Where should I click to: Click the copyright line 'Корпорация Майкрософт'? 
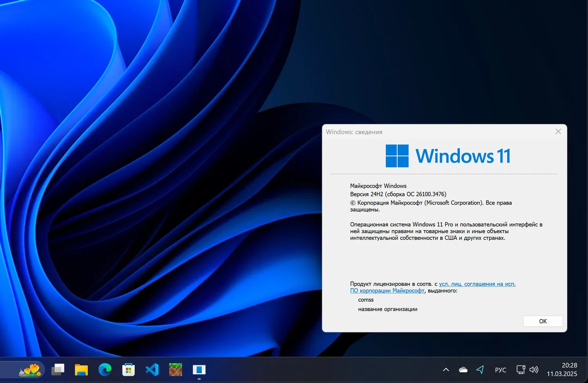tap(431, 206)
